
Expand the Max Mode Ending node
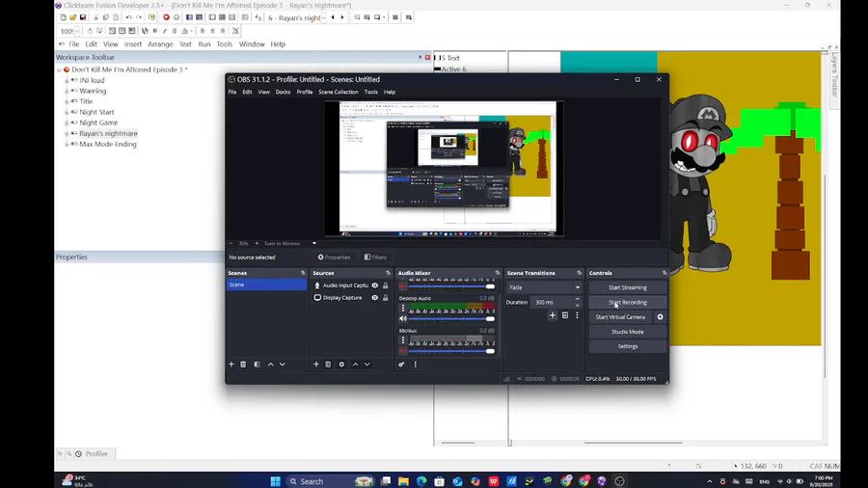(67, 145)
